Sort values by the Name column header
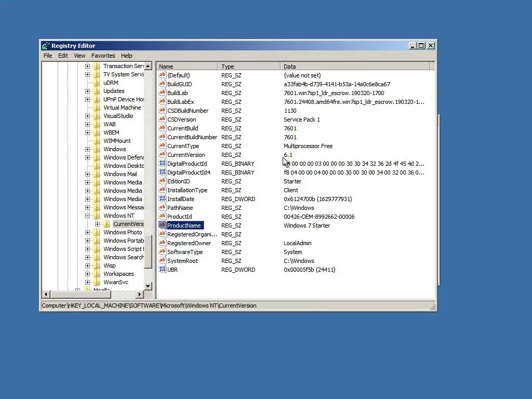 pyautogui.click(x=188, y=66)
